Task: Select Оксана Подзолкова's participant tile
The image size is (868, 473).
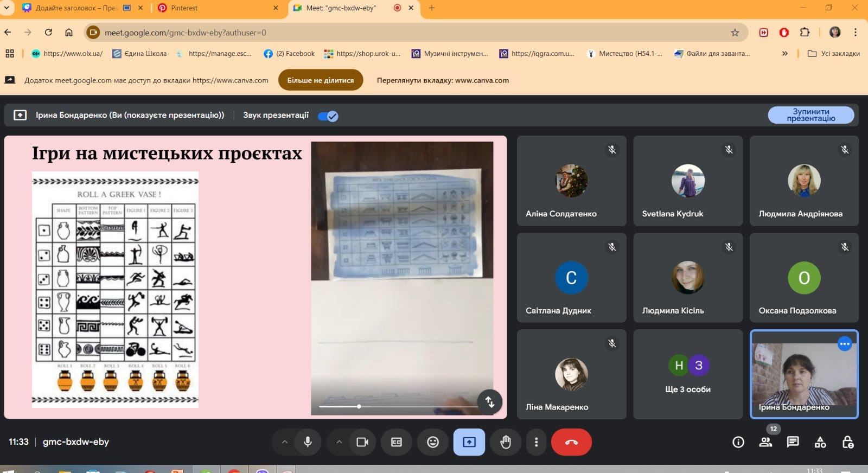Action: click(804, 278)
